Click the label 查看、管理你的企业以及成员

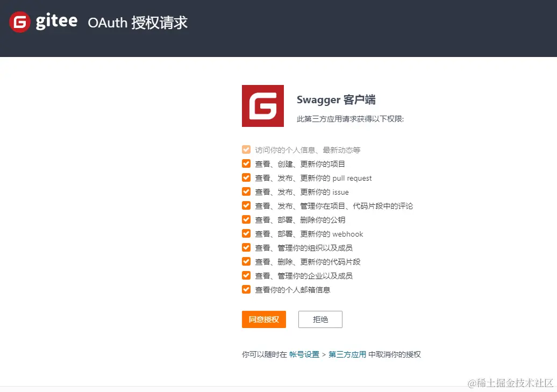point(304,276)
